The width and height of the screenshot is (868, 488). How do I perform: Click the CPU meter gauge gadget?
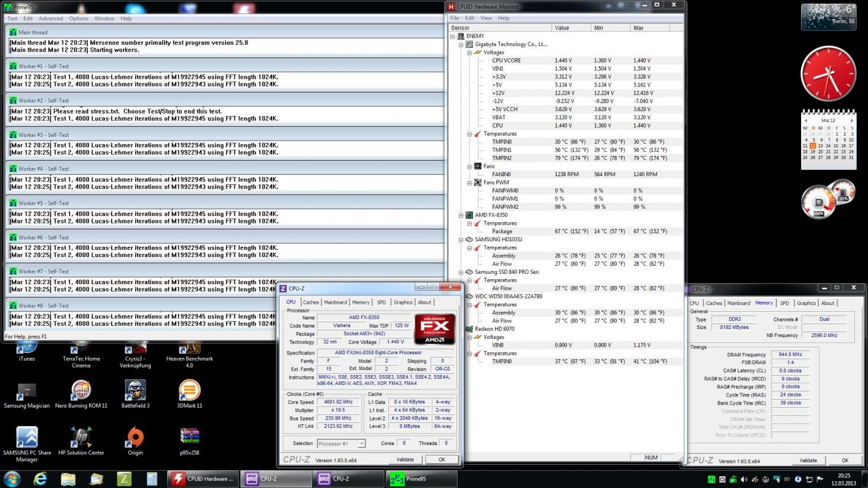click(819, 203)
